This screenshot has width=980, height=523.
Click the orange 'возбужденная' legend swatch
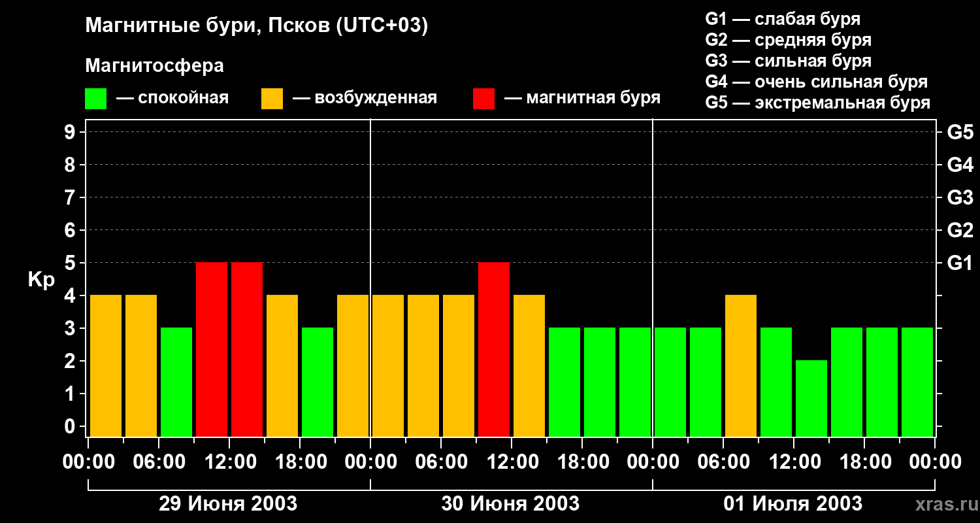[272, 99]
